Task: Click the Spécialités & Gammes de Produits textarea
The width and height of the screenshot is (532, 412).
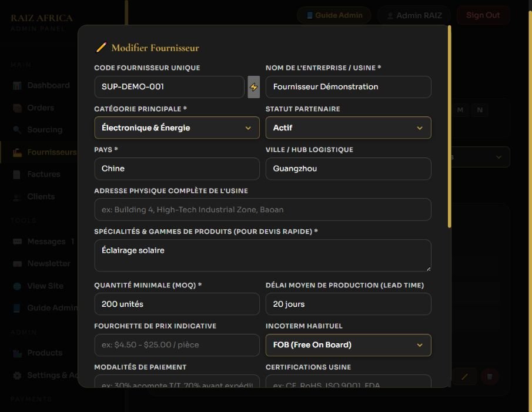Action: 263,255
